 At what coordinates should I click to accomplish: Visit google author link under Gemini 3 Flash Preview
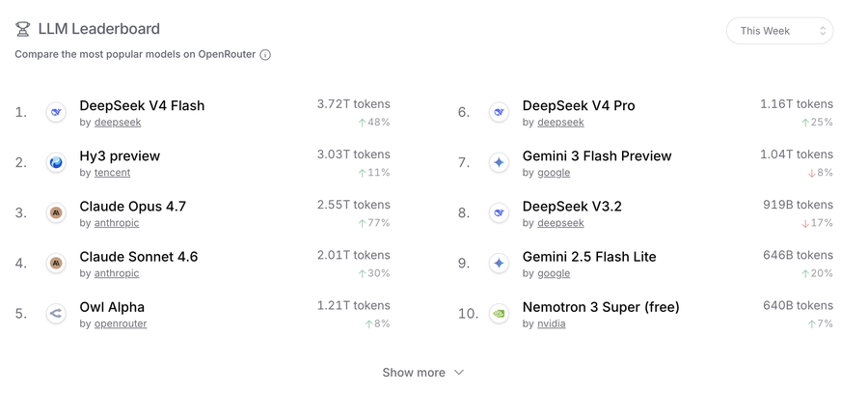554,173
